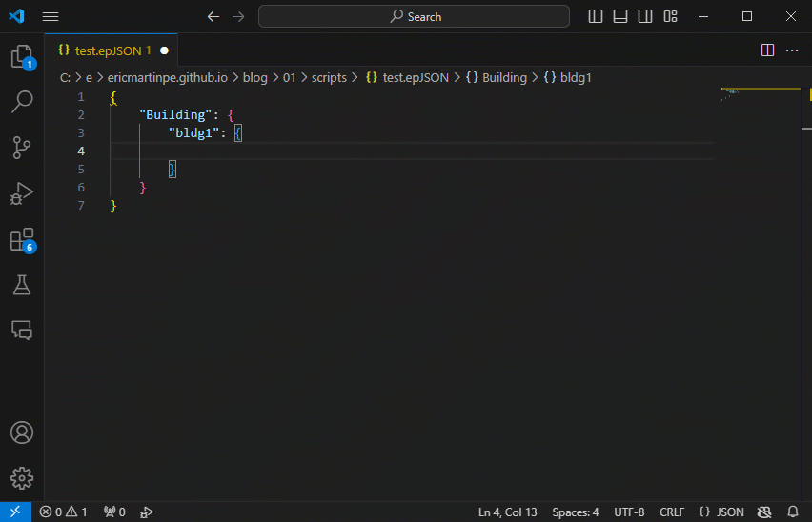
Task: Split the editor to the right
Action: [x=767, y=50]
